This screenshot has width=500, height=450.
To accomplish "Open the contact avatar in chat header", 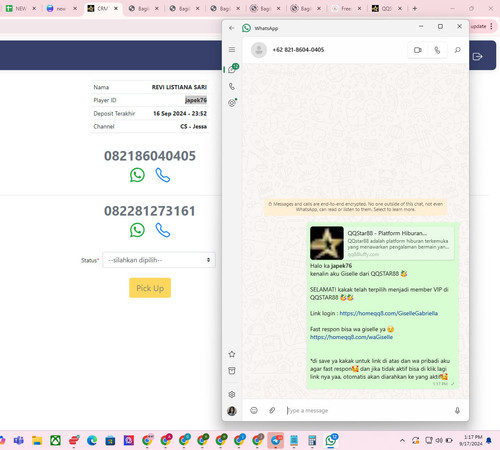I will [x=259, y=50].
